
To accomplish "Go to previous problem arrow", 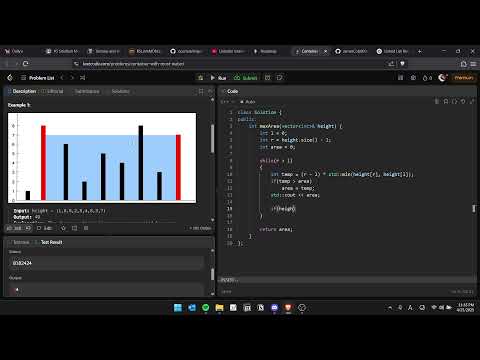I will coord(62,78).
